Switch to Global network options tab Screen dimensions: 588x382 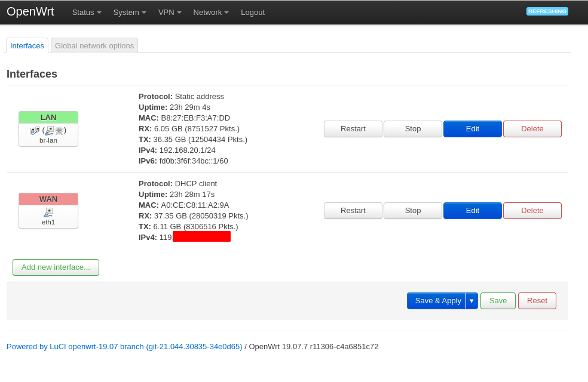tap(94, 46)
